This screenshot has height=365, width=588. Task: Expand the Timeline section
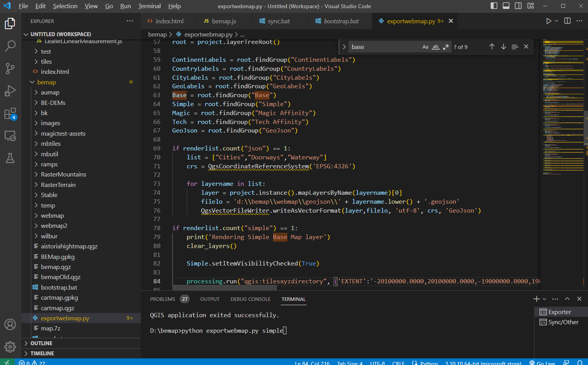click(x=81, y=353)
